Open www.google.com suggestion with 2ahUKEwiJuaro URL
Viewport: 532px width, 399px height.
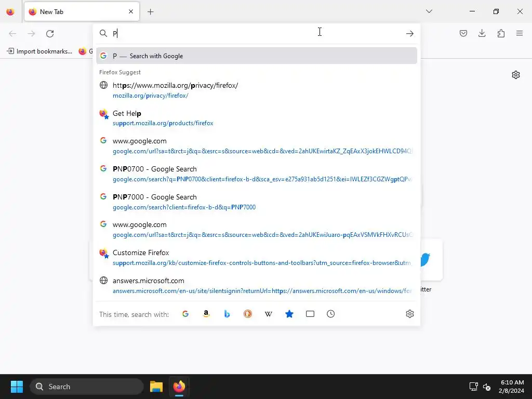coord(257,230)
